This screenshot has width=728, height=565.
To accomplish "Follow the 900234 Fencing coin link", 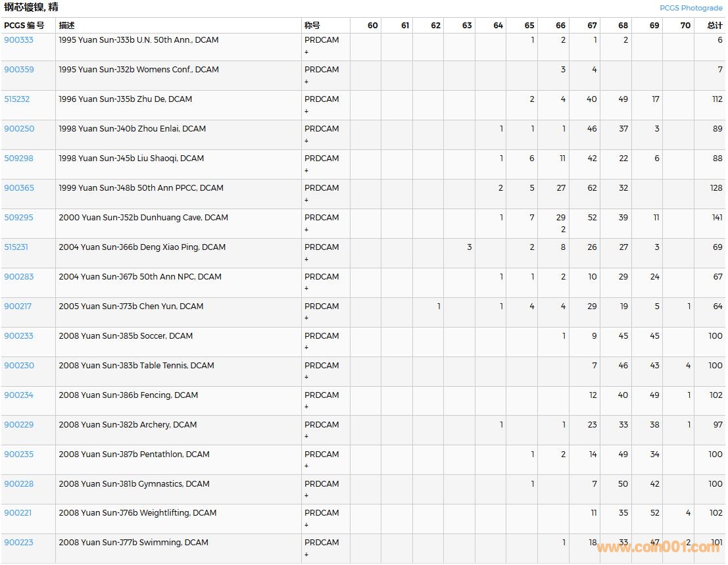I will pyautogui.click(x=18, y=395).
